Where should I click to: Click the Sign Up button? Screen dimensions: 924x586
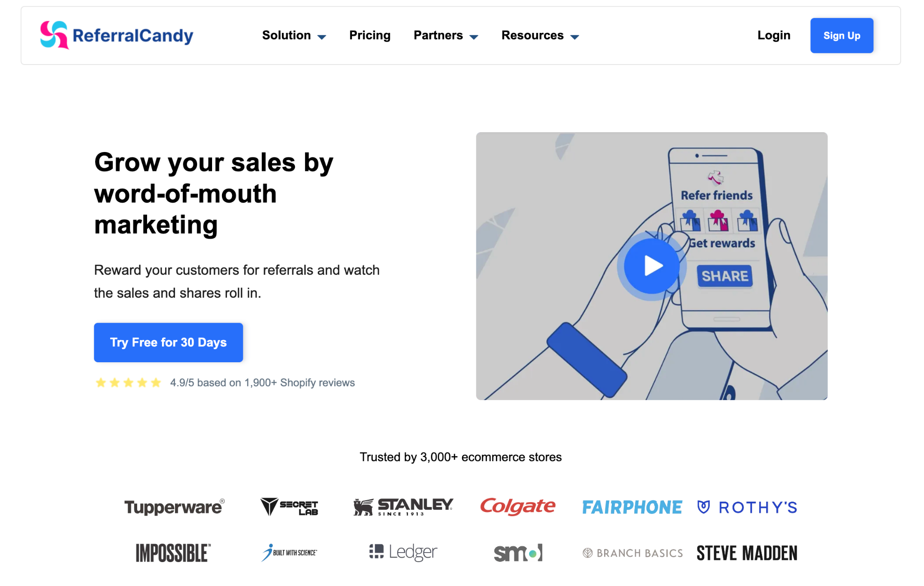[x=841, y=35]
